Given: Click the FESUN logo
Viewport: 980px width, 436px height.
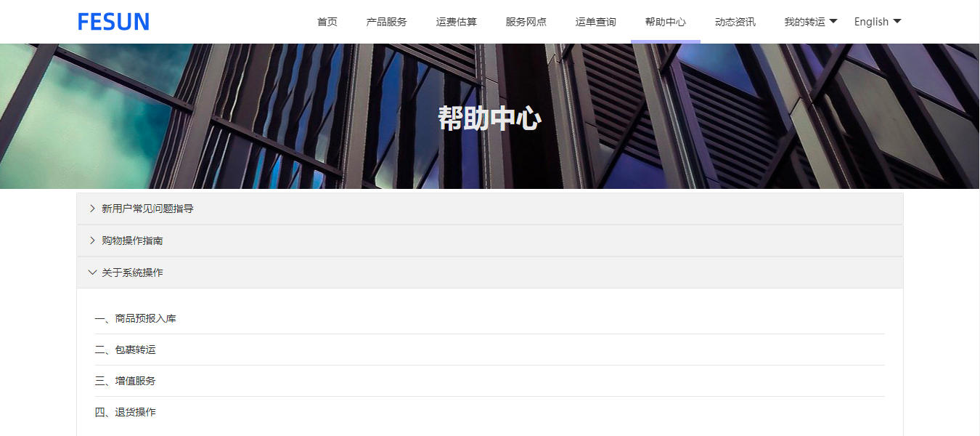Looking at the screenshot, I should [113, 22].
